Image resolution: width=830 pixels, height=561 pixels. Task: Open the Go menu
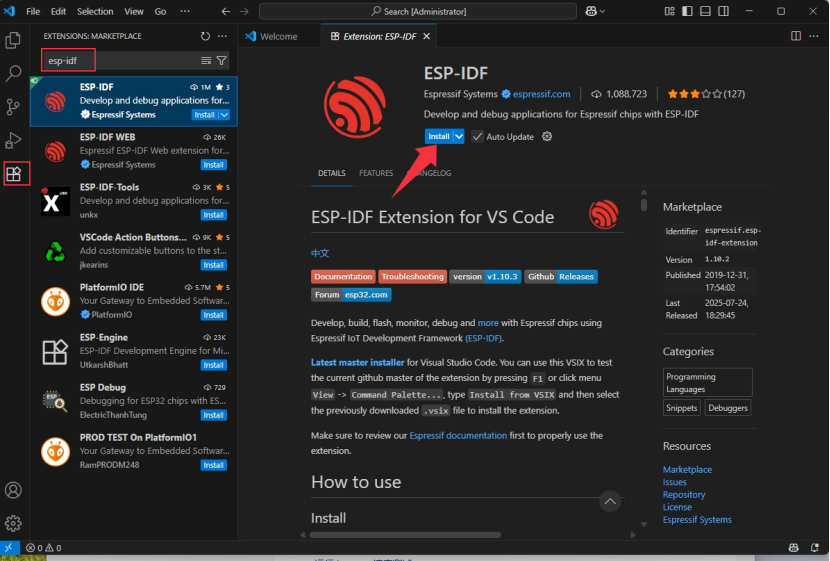click(160, 11)
